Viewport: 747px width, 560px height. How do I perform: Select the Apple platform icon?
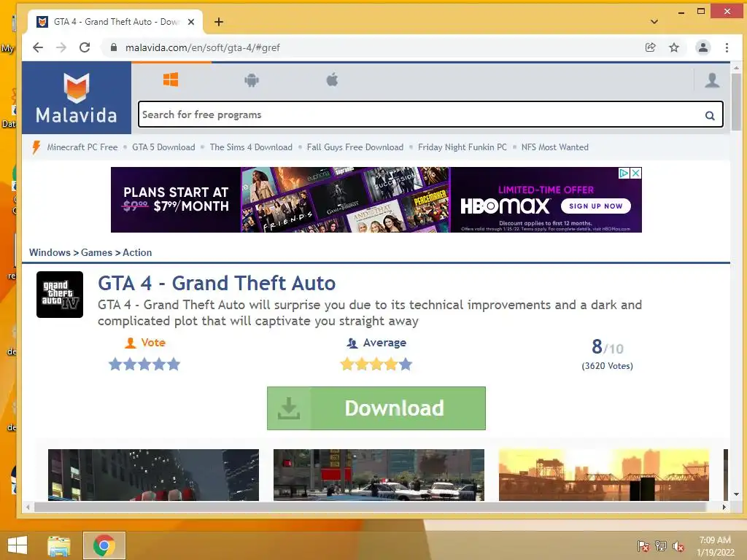(x=332, y=79)
